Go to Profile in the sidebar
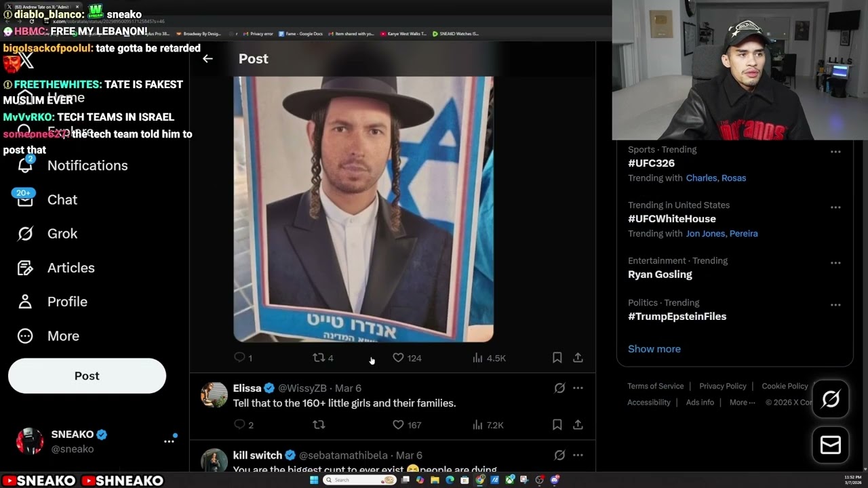This screenshot has height=488, width=868. 67,302
